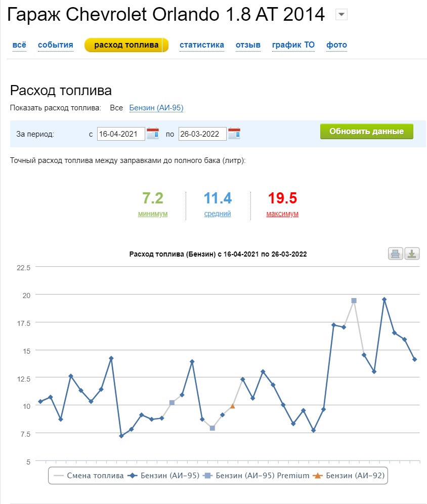Go to the график ТО tab
The height and width of the screenshot is (504, 427).
(x=293, y=45)
